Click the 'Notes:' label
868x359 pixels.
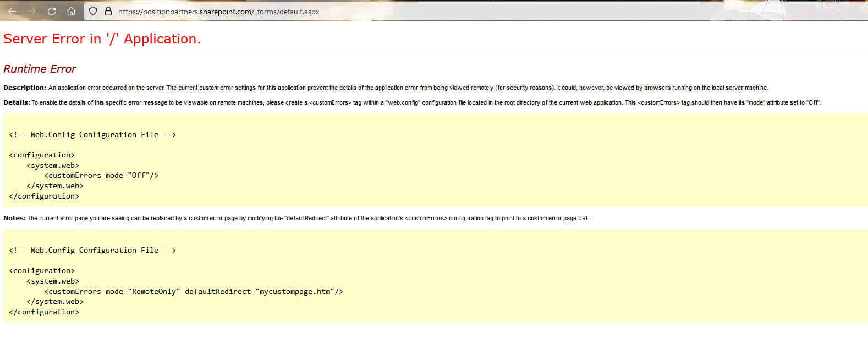click(14, 218)
